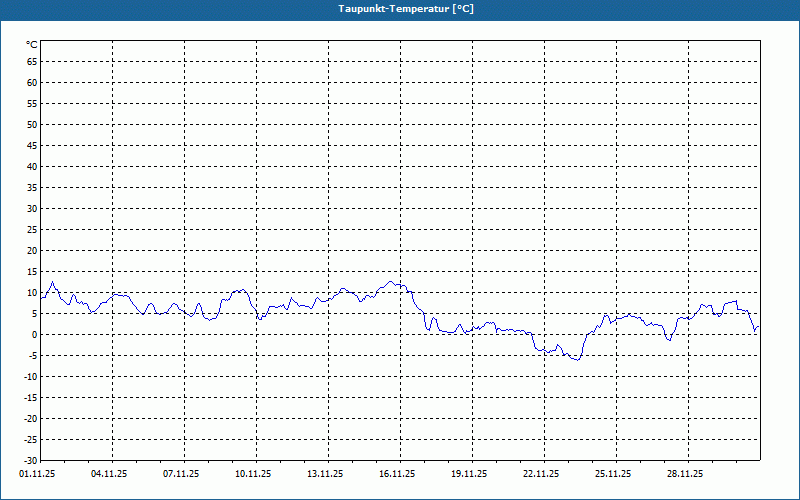Select the 22.11.25 date label
800x500 pixels.
pos(541,474)
